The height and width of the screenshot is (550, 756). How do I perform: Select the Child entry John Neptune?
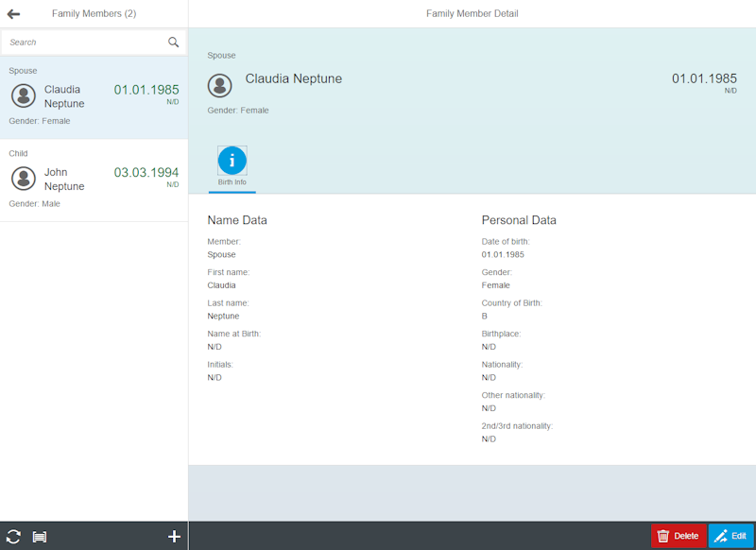pos(94,180)
